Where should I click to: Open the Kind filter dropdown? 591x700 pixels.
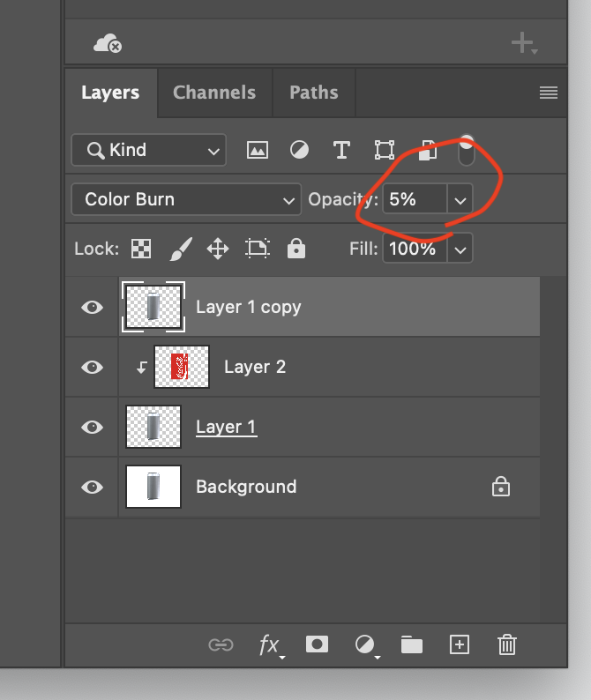[149, 150]
